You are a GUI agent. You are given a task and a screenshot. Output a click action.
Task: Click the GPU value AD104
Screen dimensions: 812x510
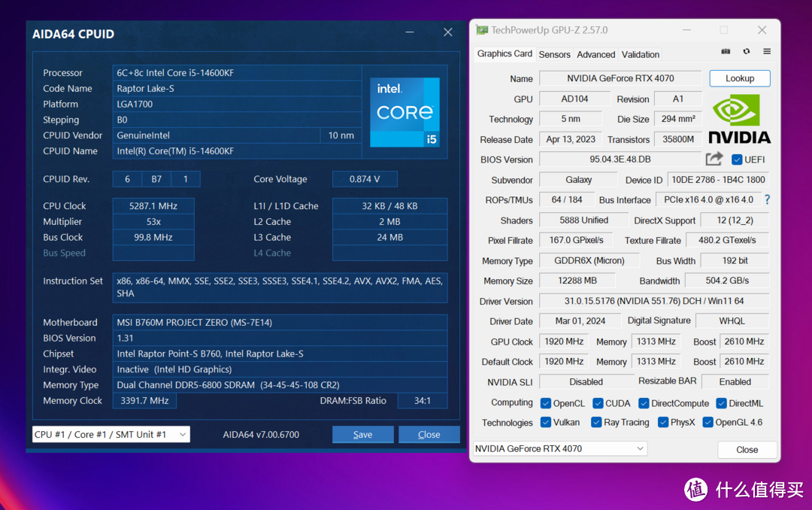(x=575, y=99)
